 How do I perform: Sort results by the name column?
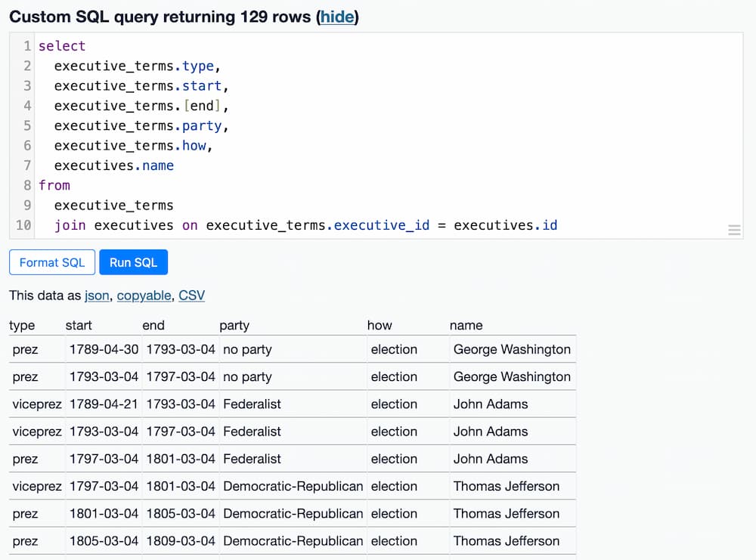point(466,325)
